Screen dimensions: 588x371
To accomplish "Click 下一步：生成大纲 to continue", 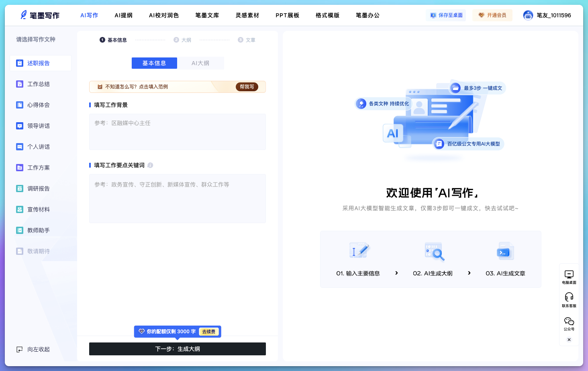I will (x=177, y=349).
